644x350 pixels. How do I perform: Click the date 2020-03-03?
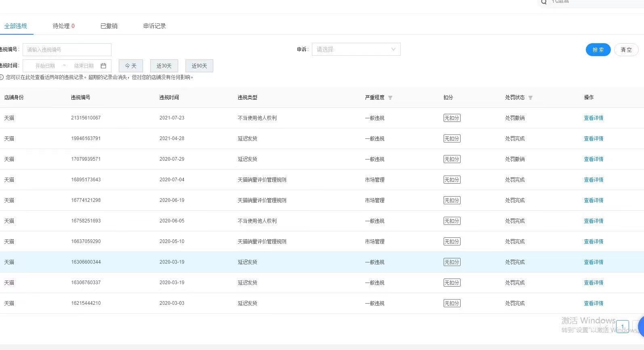172,303
